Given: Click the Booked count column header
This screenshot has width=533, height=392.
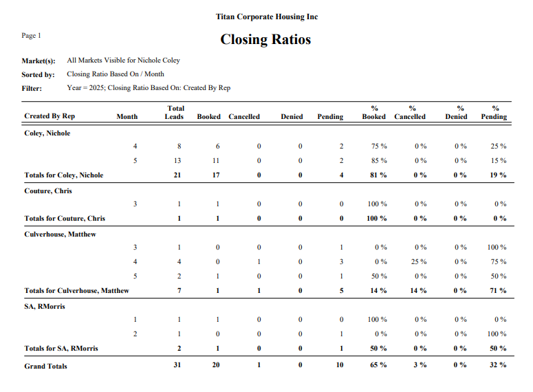Looking at the screenshot, I should point(208,117).
